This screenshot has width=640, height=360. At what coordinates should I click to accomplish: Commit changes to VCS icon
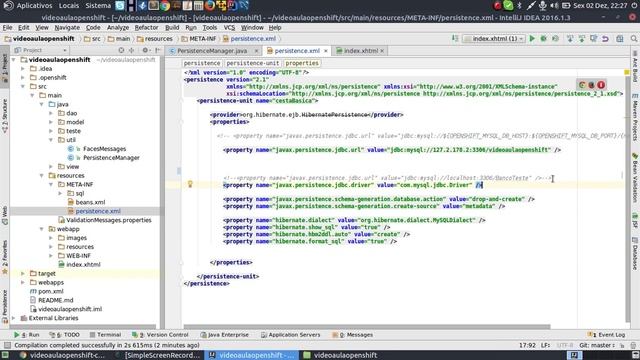pos(582,39)
